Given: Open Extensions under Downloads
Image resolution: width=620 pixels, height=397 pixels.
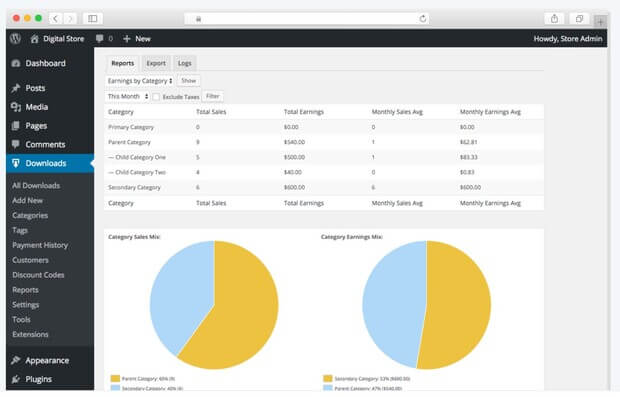Looking at the screenshot, I should 30,335.
